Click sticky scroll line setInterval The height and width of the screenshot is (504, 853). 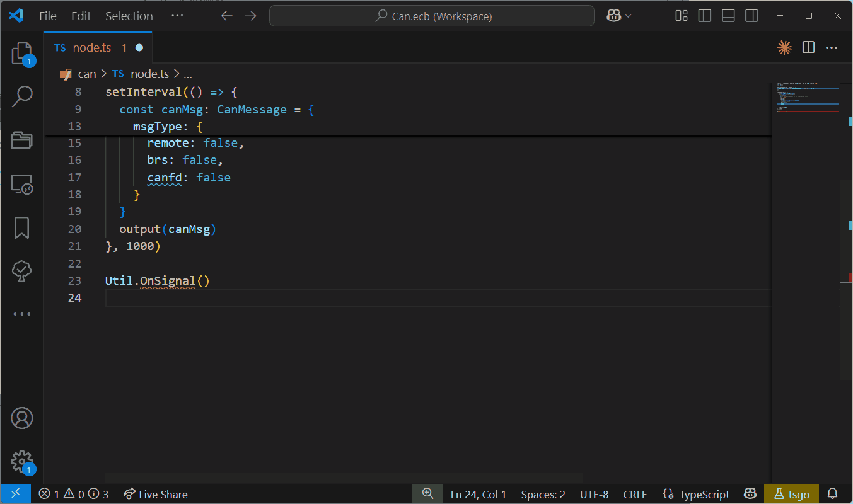click(171, 92)
